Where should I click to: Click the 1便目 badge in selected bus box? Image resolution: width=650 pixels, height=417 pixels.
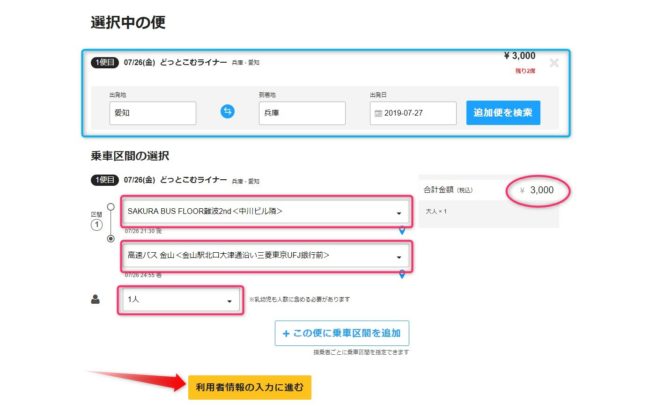(104, 63)
